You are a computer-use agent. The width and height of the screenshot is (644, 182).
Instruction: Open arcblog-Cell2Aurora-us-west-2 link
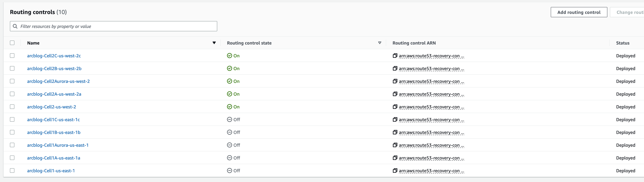[x=58, y=81]
